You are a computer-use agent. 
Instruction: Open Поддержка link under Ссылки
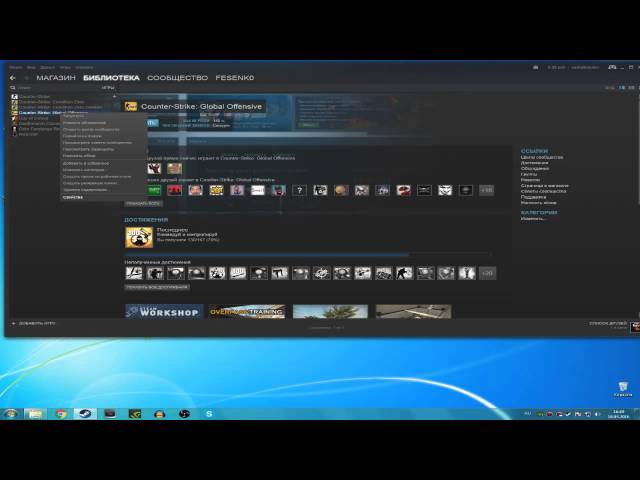tap(533, 197)
